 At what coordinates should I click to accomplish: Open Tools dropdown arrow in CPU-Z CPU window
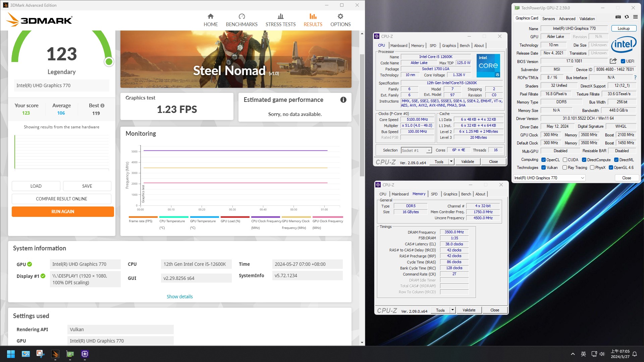[451, 162]
